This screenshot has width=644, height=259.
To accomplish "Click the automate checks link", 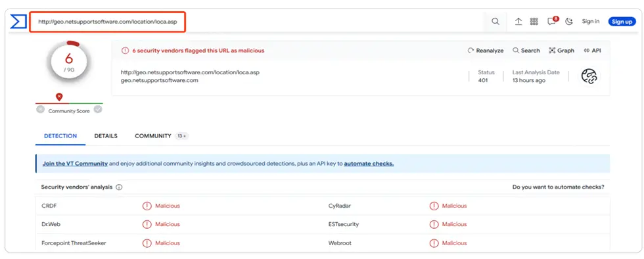I will (x=369, y=164).
